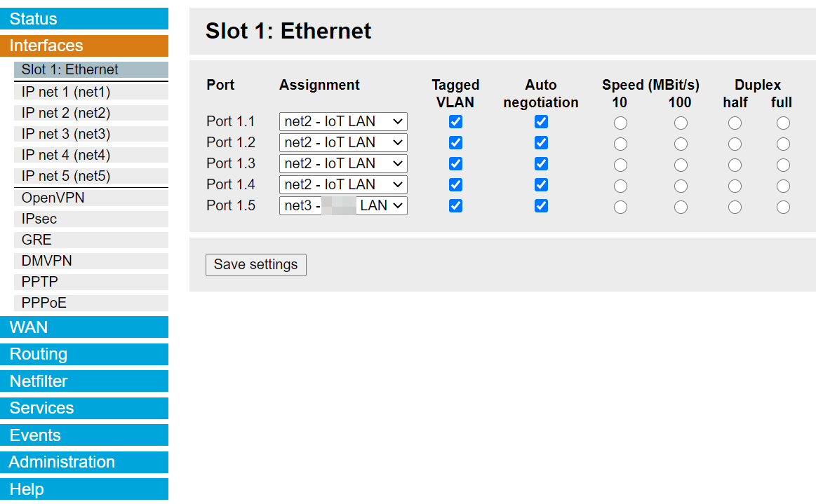The image size is (816, 504).
Task: Select 10 MBit/s speed for Port 1.3
Action: click(620, 165)
